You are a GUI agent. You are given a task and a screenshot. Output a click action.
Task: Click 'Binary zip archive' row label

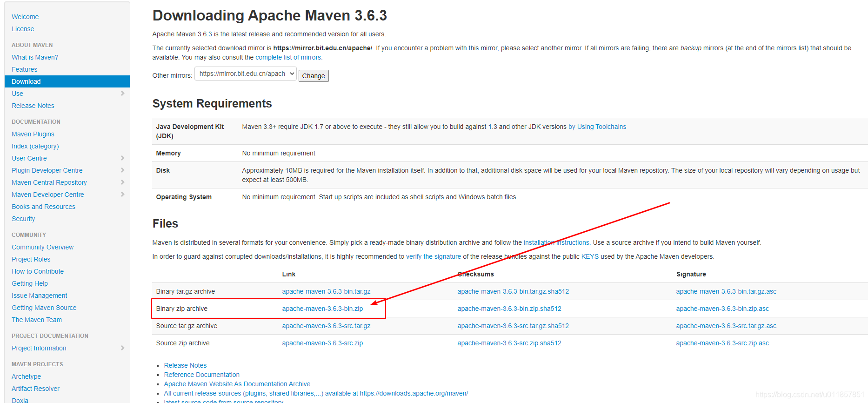tap(182, 309)
